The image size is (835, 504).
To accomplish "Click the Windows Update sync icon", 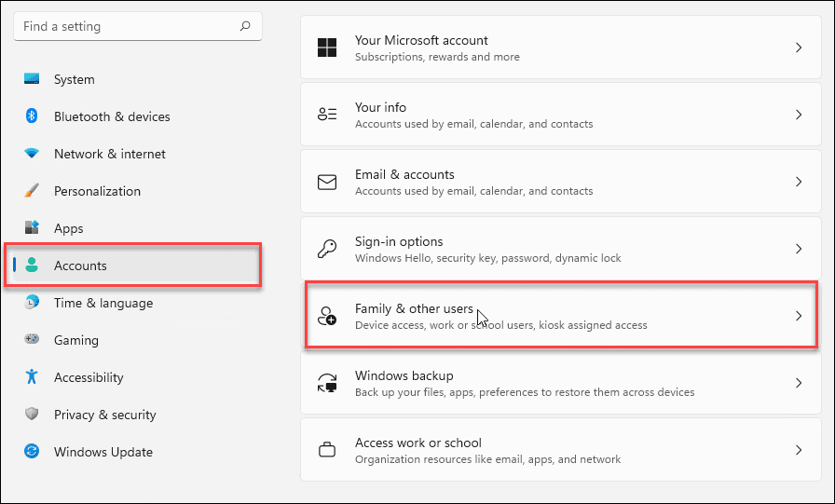I will (32, 452).
